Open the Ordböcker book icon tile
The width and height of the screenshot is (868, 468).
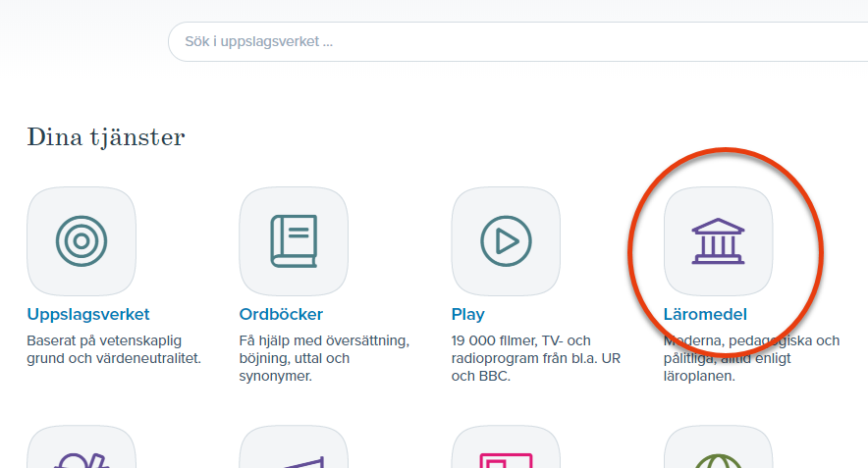coord(294,241)
